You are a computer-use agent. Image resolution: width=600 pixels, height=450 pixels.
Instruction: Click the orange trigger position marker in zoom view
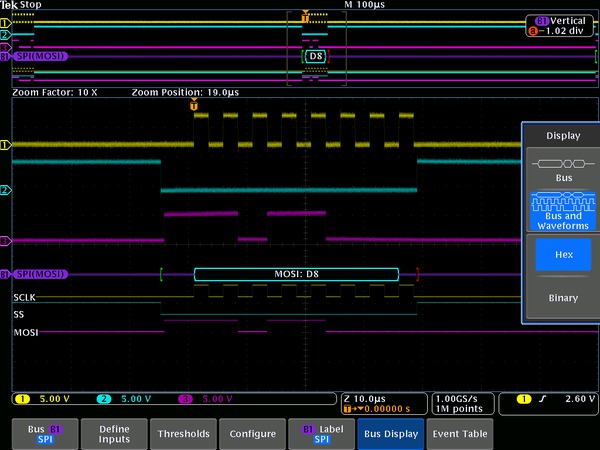pos(194,105)
